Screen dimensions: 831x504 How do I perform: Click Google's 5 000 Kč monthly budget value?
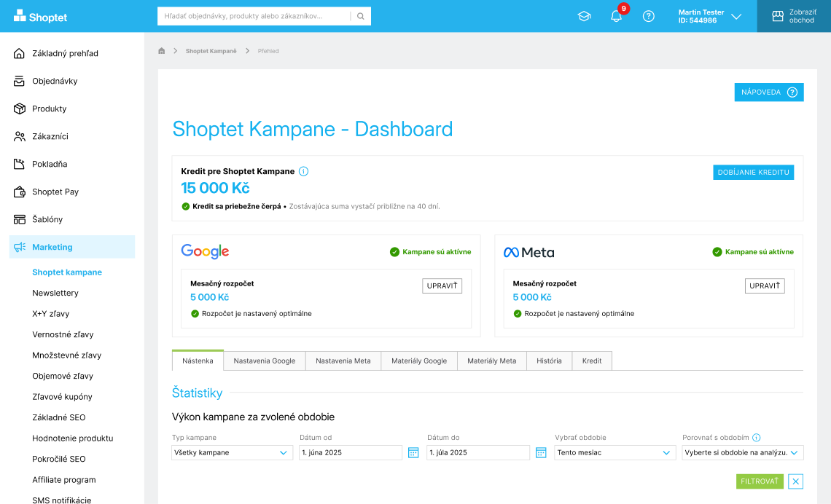point(210,297)
